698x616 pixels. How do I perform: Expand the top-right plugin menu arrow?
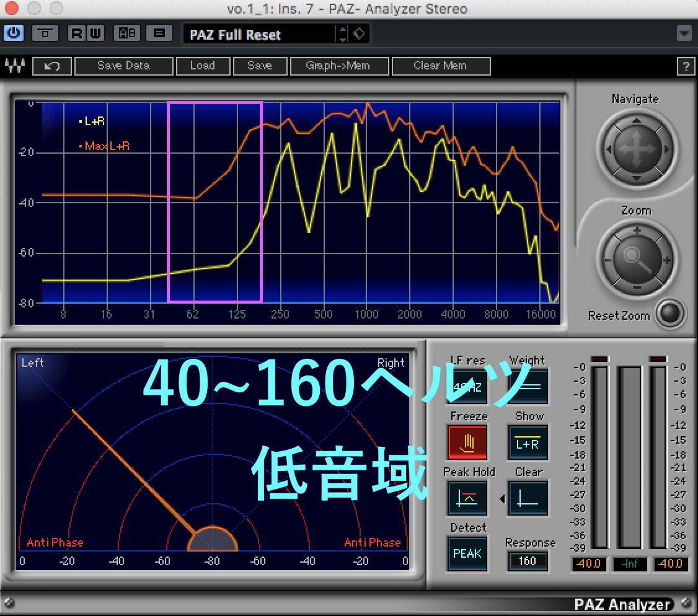(x=684, y=33)
